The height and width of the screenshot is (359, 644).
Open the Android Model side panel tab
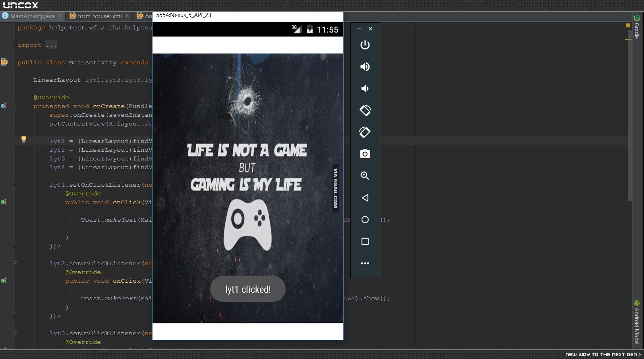636,323
